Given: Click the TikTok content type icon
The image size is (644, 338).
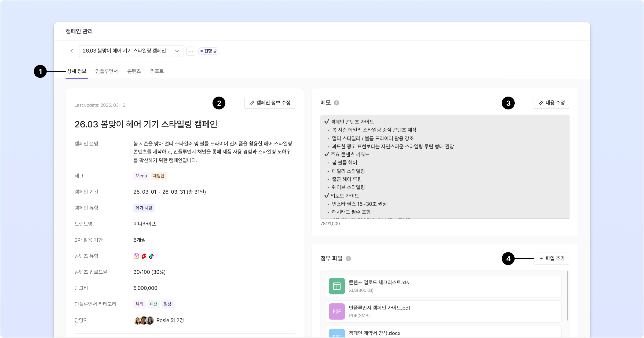Looking at the screenshot, I should pyautogui.click(x=151, y=256).
